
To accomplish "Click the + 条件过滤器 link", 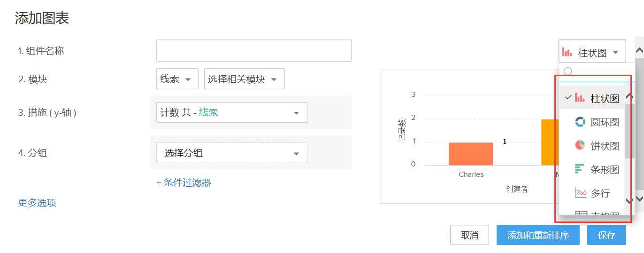I will 184,182.
